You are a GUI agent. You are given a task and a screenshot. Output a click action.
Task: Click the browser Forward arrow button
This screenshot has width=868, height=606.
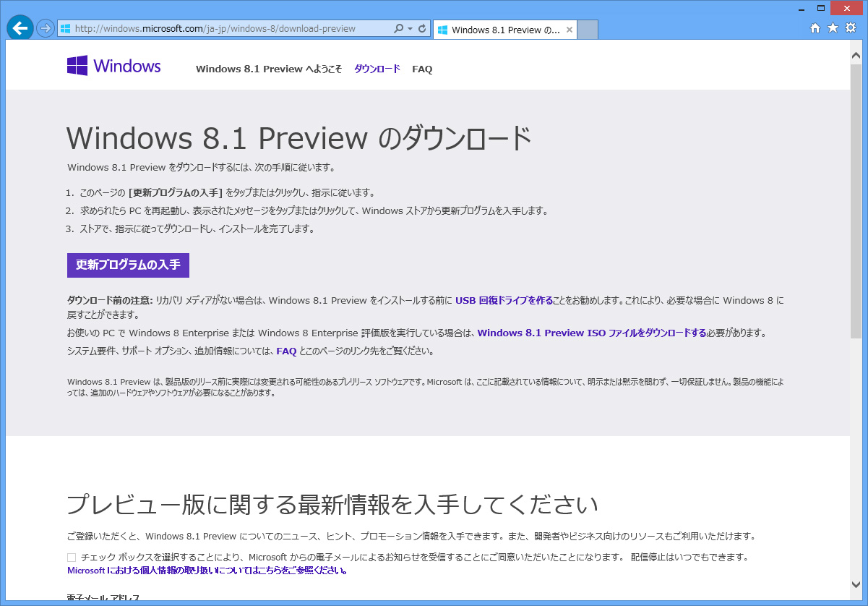pos(46,28)
